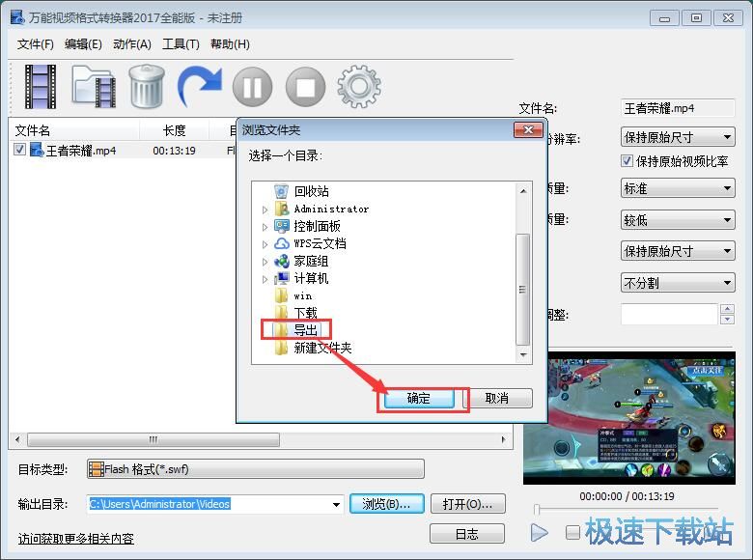Screen dimensions: 753x560
Task: Open settings with the gear icon
Action: tap(359, 87)
